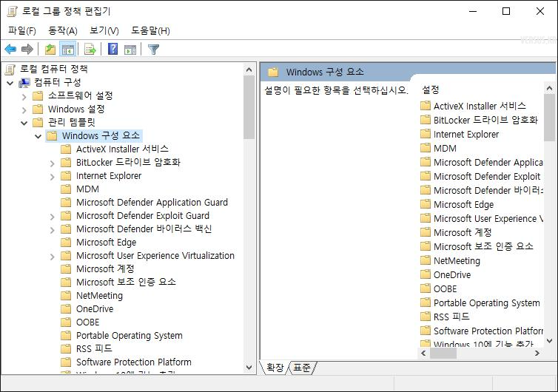Screen dimensions: 558x392
Task: Select RSS 피드 in left tree
Action: point(94,348)
